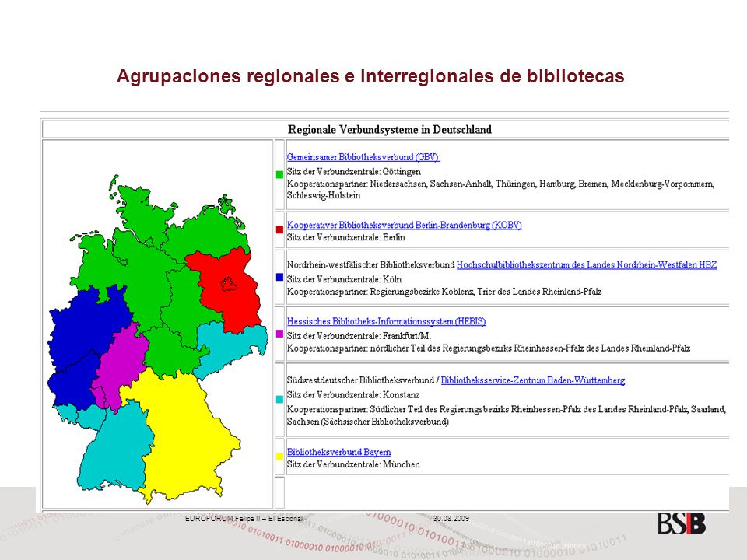The image size is (747, 560).
Task: Click the text 'Nordrhein-westfälischer Bibliotheksverbund'
Action: (370, 264)
